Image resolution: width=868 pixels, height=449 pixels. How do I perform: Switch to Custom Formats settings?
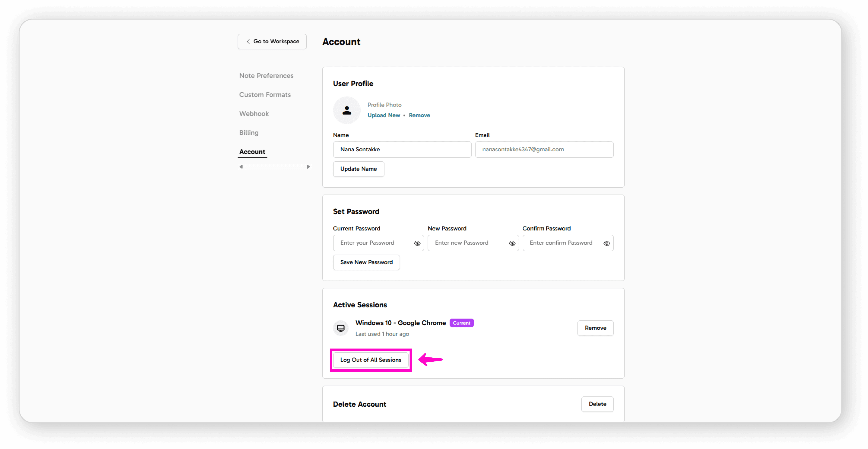(265, 95)
